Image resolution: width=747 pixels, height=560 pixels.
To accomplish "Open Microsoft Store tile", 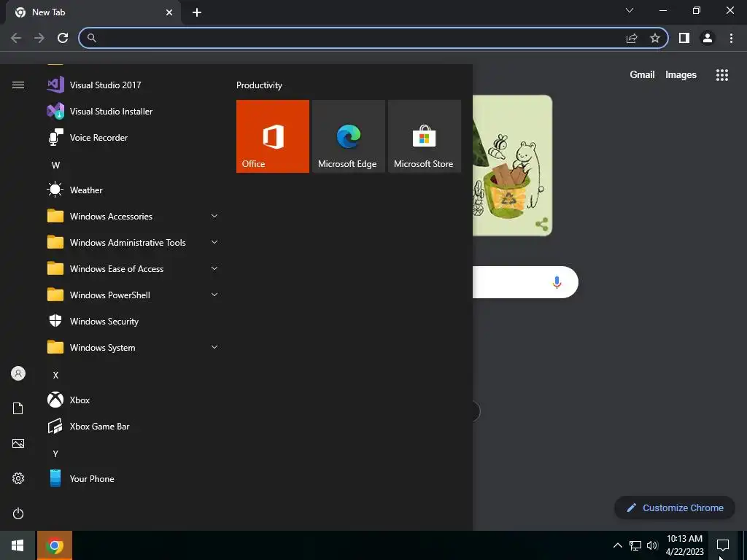I will (x=425, y=136).
